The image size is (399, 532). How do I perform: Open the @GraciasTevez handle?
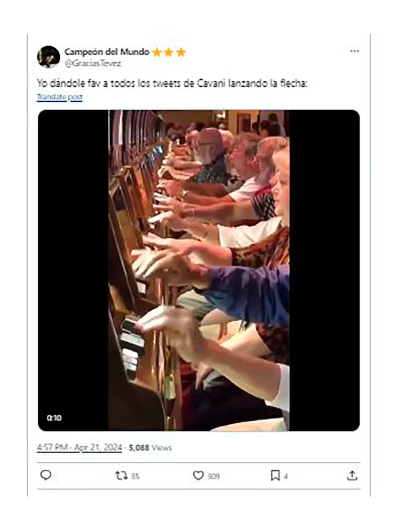[93, 63]
